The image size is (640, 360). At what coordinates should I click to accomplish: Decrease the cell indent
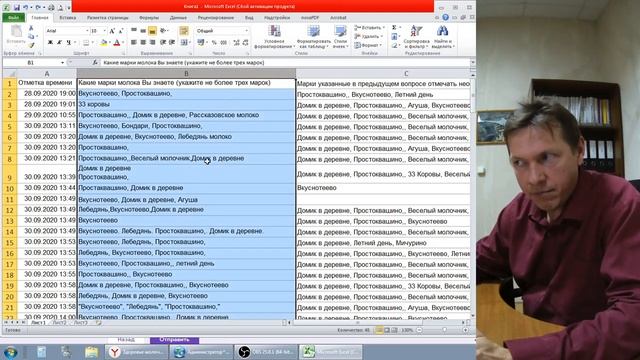163,42
